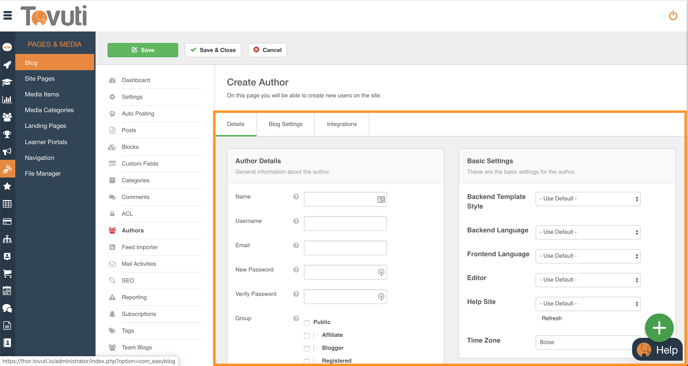The image size is (688, 366).
Task: Open blog Settings in submenu
Action: point(132,97)
